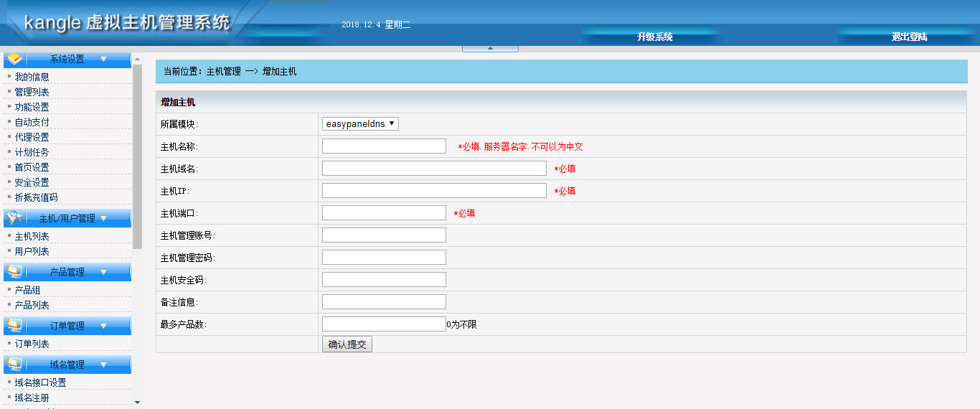Viewport: 980px width, 409px height.
Task: Click the 确认提交 submit button
Action: tap(347, 344)
